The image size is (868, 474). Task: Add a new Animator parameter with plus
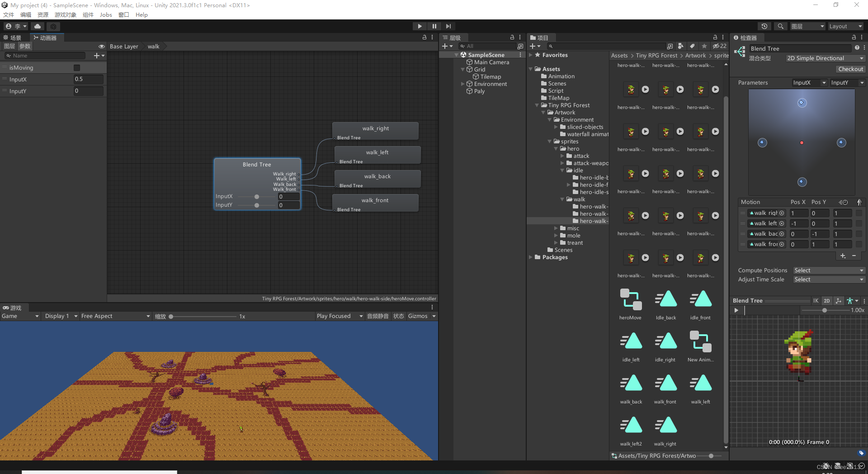click(99, 56)
